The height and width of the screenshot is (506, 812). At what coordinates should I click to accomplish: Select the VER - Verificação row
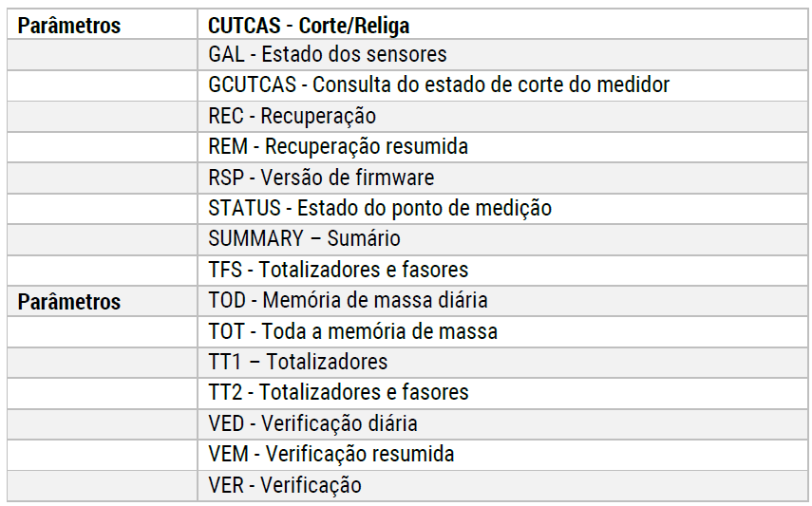[285, 485]
